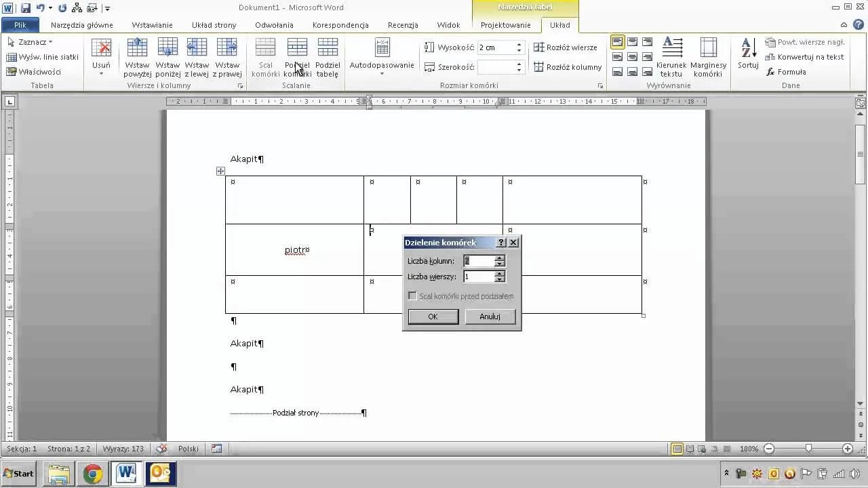Toggle Wyśw. linie siatki gridlines

[42, 57]
